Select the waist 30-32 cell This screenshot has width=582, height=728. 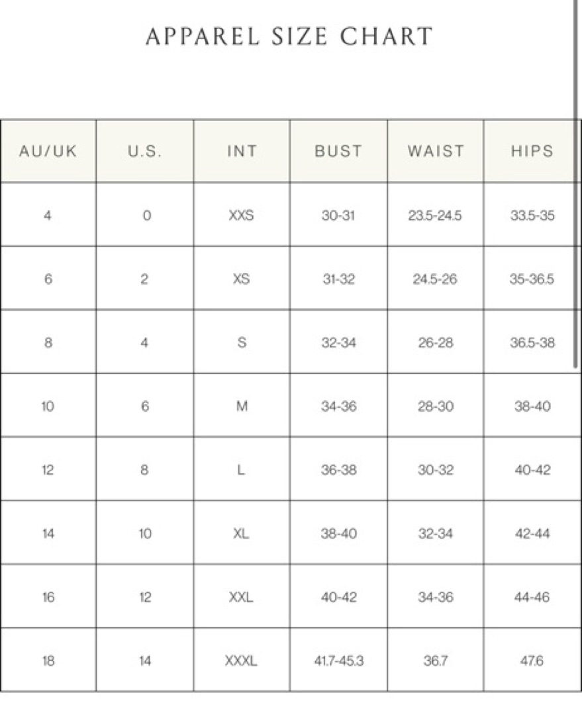(436, 470)
